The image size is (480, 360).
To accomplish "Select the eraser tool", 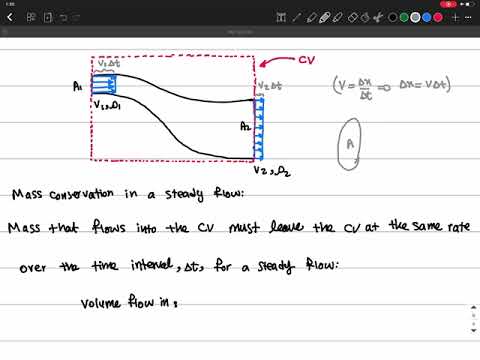I will click(x=352, y=17).
